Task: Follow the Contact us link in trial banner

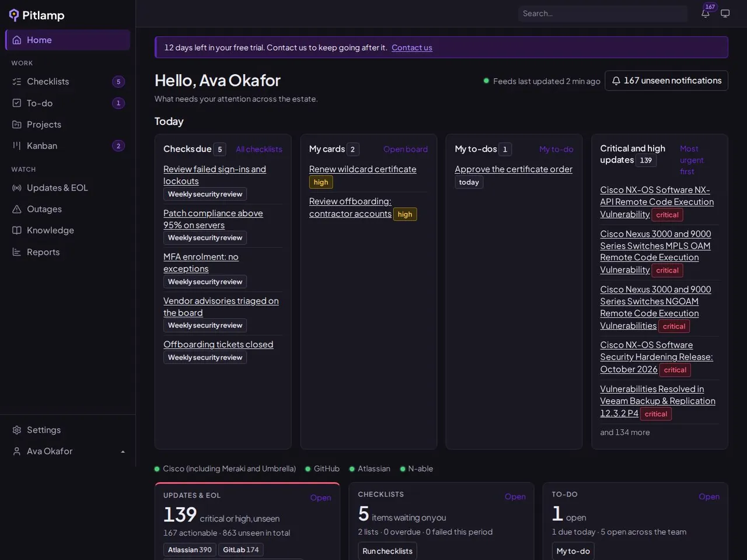Action: click(412, 48)
